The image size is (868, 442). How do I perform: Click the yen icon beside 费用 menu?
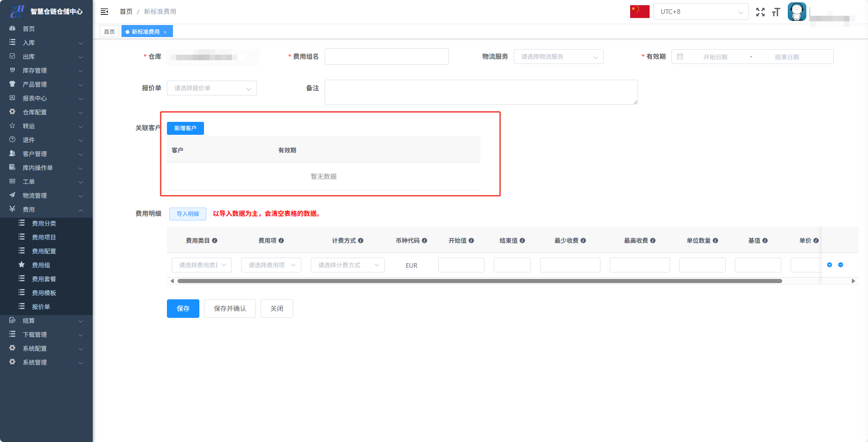coord(13,209)
